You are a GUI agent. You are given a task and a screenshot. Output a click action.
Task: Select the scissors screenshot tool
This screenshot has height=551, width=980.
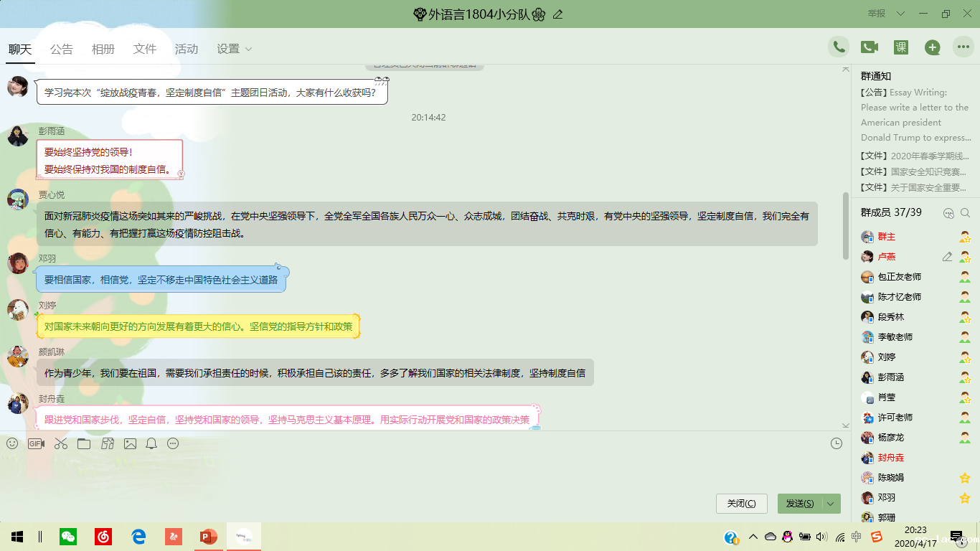(61, 443)
